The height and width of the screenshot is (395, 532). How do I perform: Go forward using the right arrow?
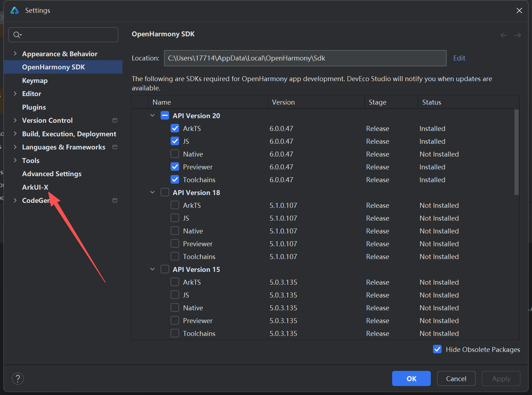518,35
